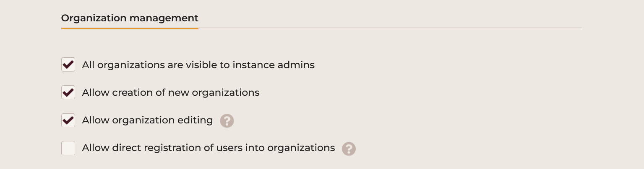
Task: Click help icon beside Allow organization editing
Action: 227,121
